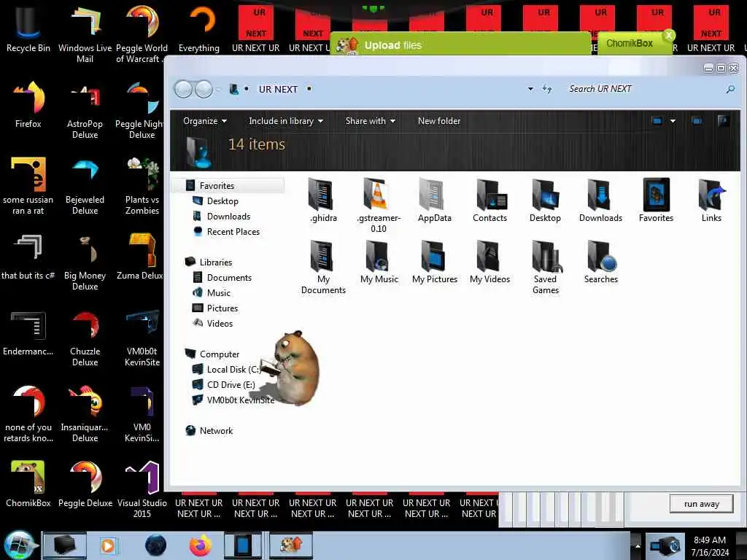Select the Plants vs Zombies desktop icon

pyautogui.click(x=142, y=185)
